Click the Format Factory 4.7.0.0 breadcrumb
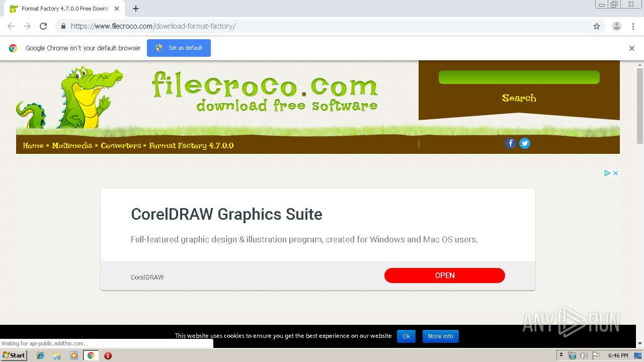This screenshot has height=362, width=644. click(191, 145)
